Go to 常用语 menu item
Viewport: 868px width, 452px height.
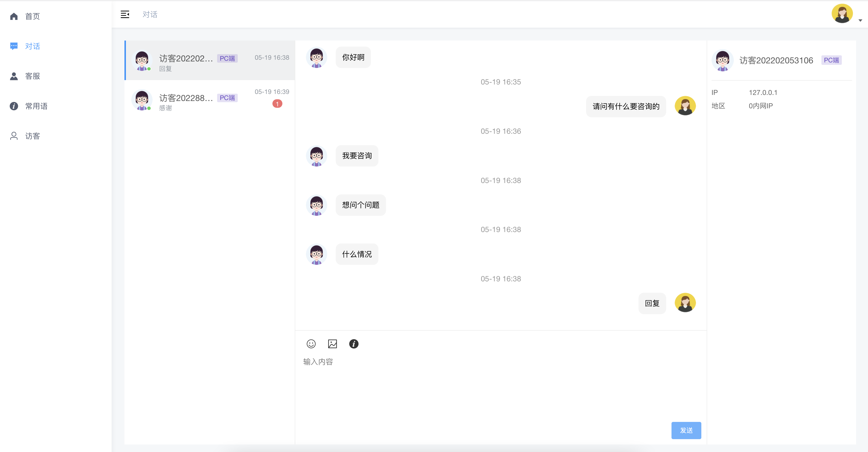point(36,106)
